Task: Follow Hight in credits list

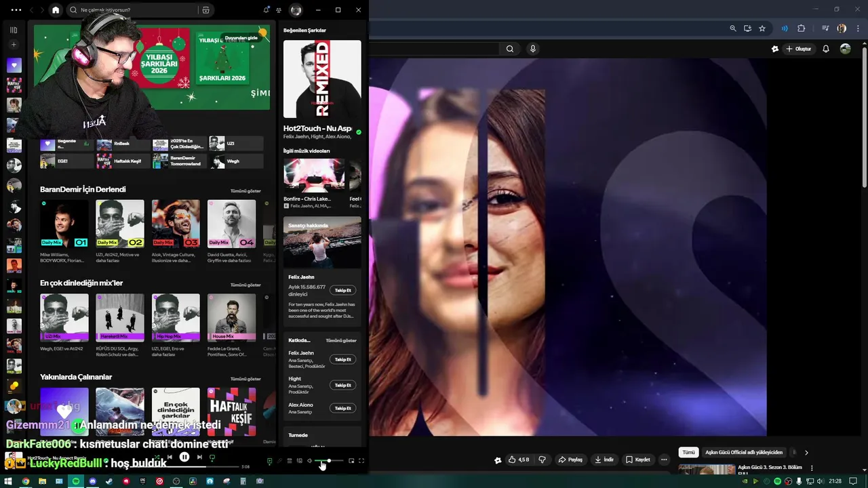Action: 343,385
